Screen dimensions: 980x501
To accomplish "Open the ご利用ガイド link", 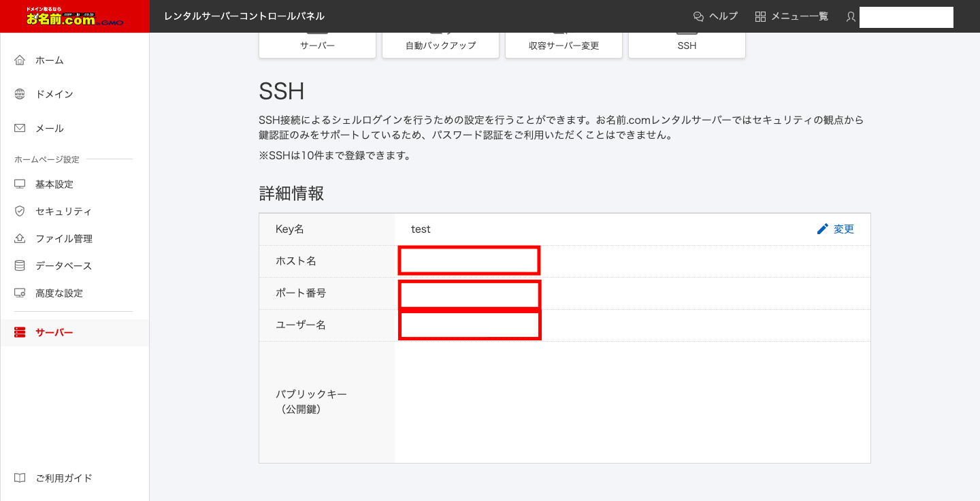I will 64,478.
